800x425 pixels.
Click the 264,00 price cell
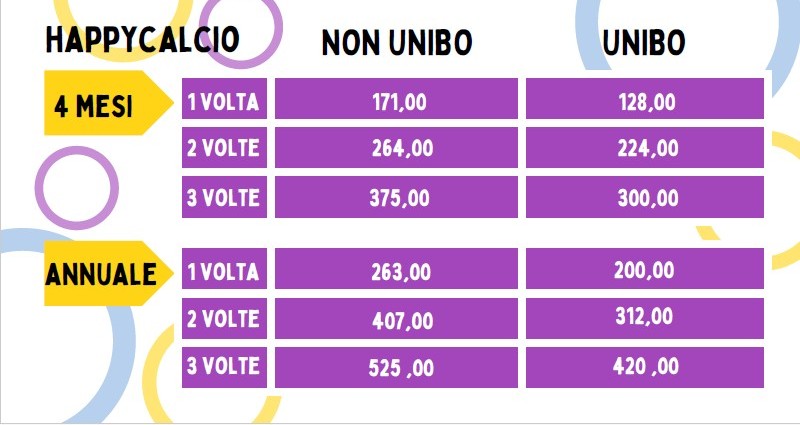[x=396, y=147]
